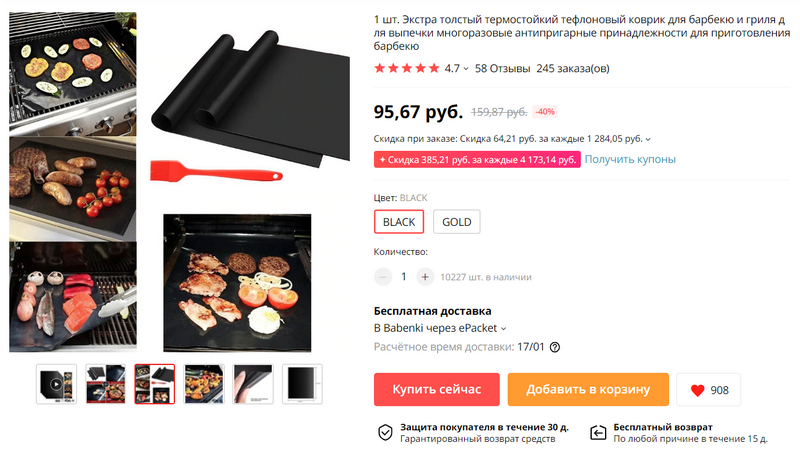Click the Получить купоны link

tap(630, 159)
